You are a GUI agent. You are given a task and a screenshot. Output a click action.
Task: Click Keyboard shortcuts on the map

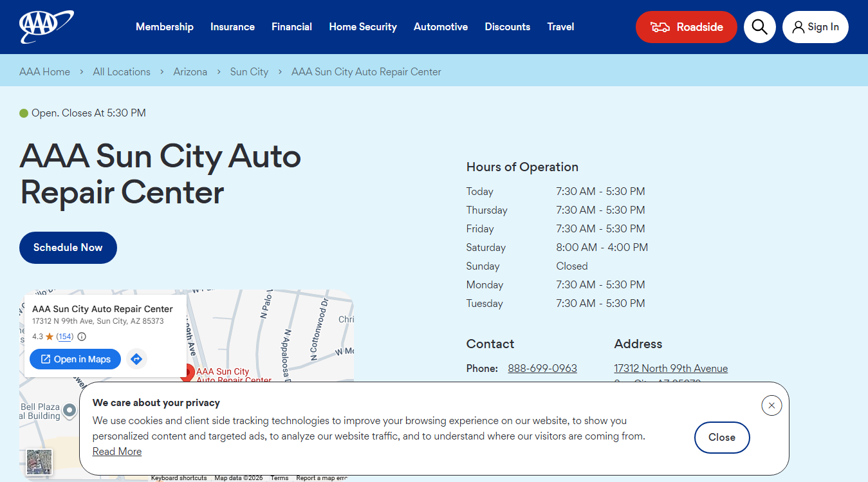[x=179, y=478]
